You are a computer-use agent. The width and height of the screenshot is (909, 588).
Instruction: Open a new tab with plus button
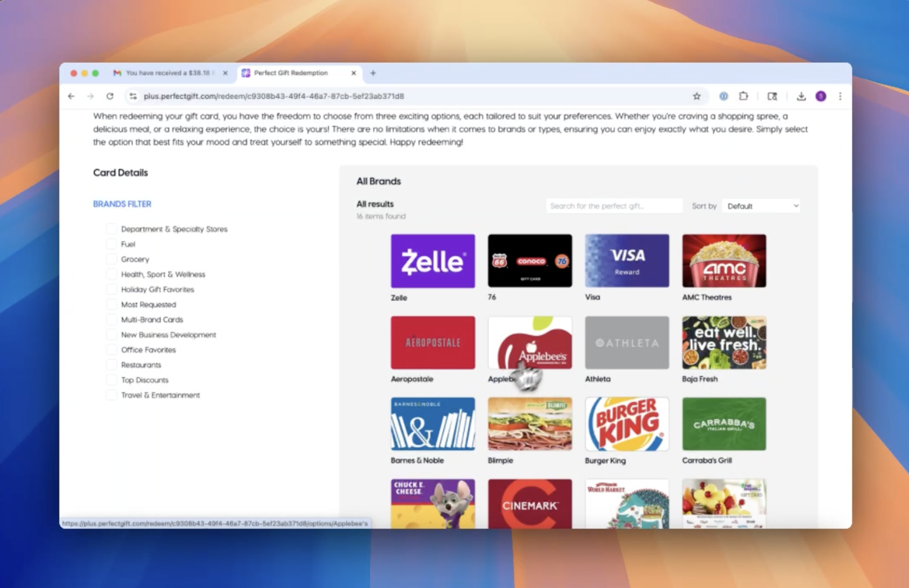click(373, 73)
